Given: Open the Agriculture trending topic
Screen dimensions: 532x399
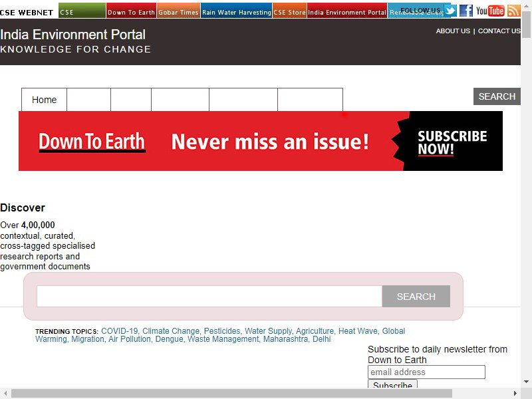Looking at the screenshot, I should coord(315,331).
